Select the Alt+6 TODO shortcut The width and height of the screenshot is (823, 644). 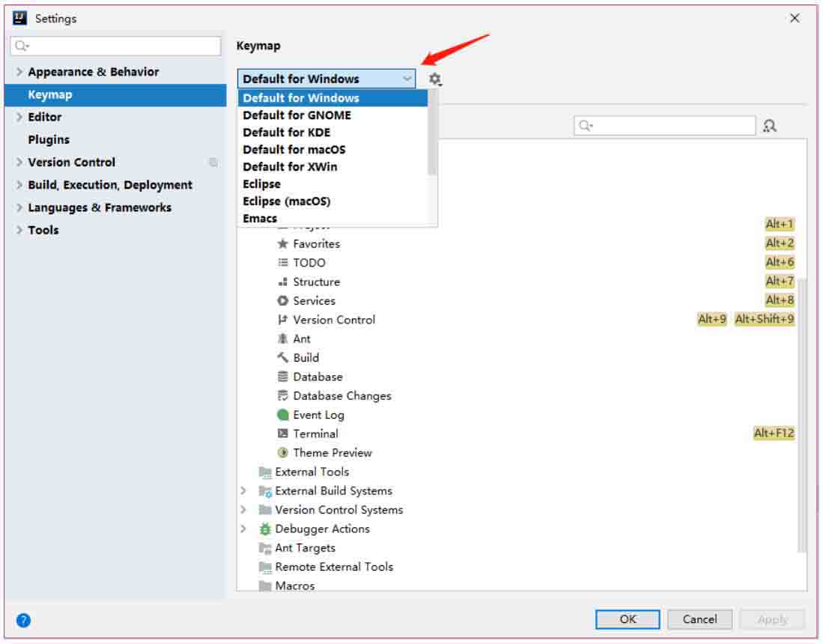click(780, 262)
